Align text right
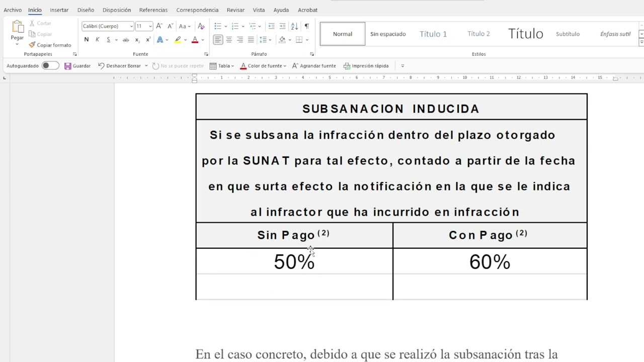The width and height of the screenshot is (644, 362). 240,40
